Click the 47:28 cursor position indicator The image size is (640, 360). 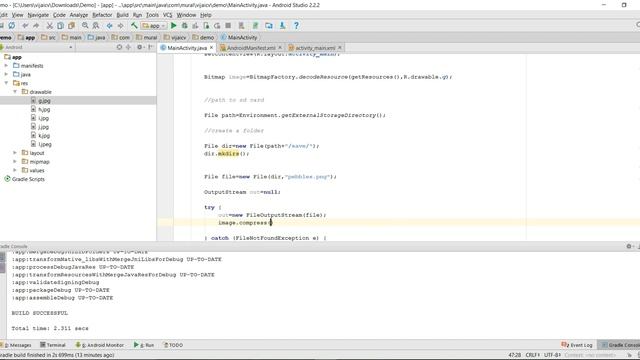tap(515, 355)
